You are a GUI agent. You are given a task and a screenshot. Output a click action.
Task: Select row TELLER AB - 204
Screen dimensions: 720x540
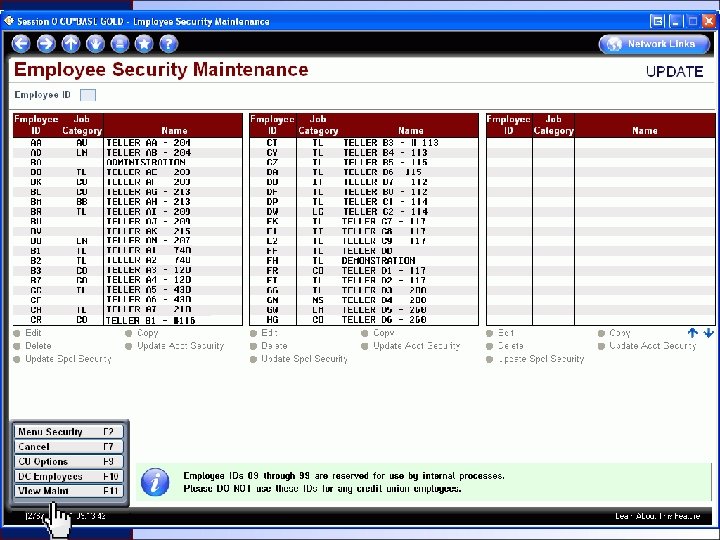click(128, 152)
